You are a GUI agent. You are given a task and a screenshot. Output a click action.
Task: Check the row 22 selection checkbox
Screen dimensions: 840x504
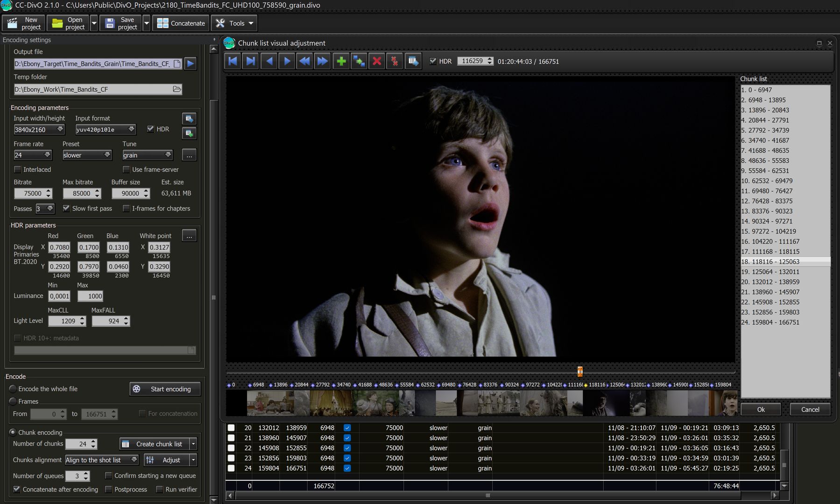pos(231,448)
